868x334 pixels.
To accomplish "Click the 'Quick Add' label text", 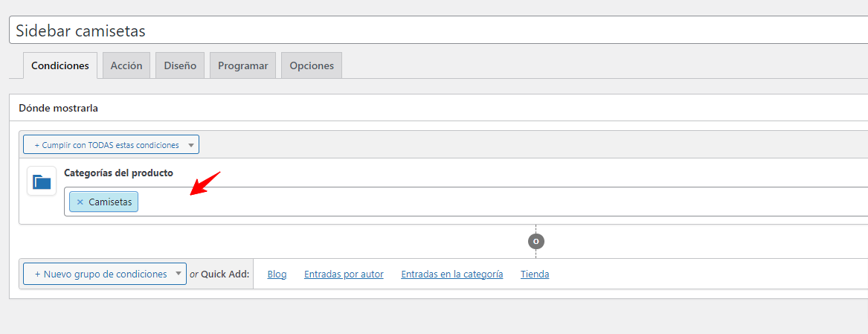I will 225,274.
